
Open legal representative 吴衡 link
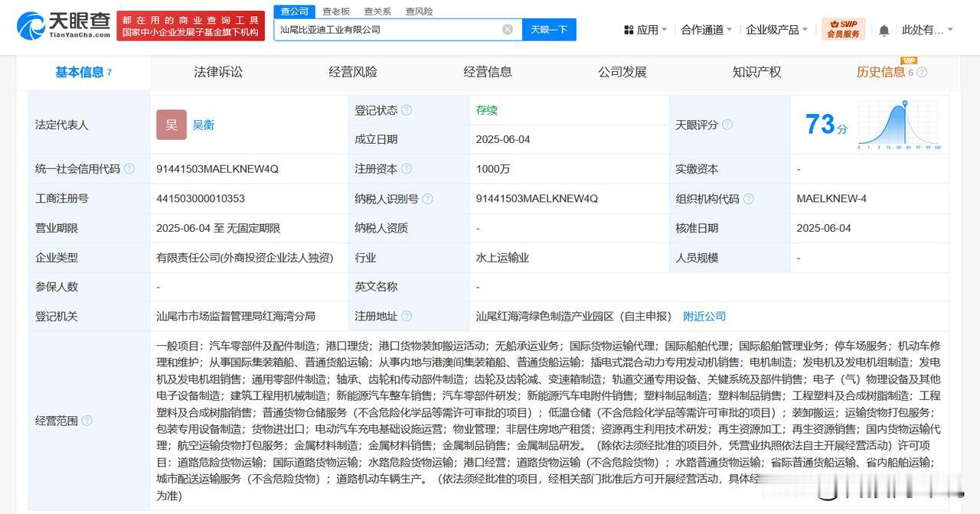click(x=203, y=125)
